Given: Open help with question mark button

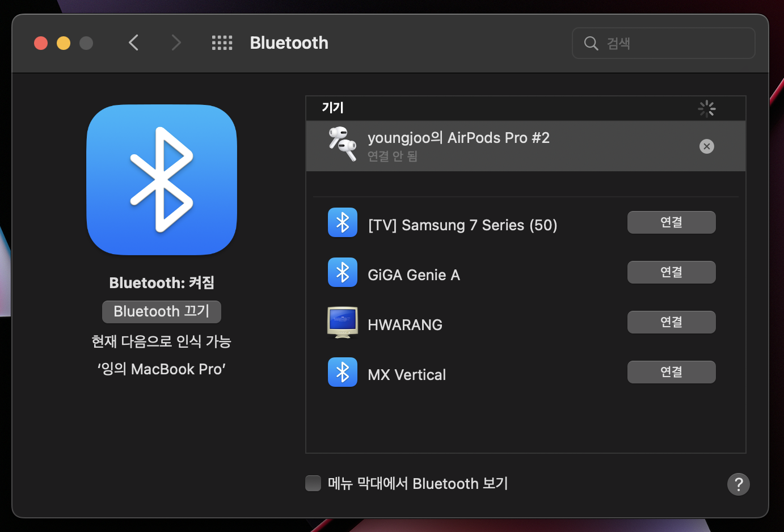Looking at the screenshot, I should [738, 484].
